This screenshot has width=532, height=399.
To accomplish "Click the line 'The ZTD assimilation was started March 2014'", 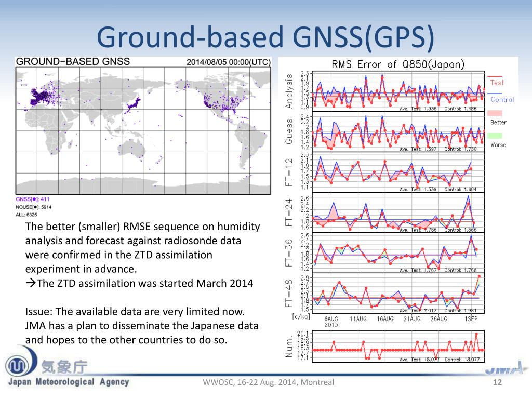I will pyautogui.click(x=139, y=283).
